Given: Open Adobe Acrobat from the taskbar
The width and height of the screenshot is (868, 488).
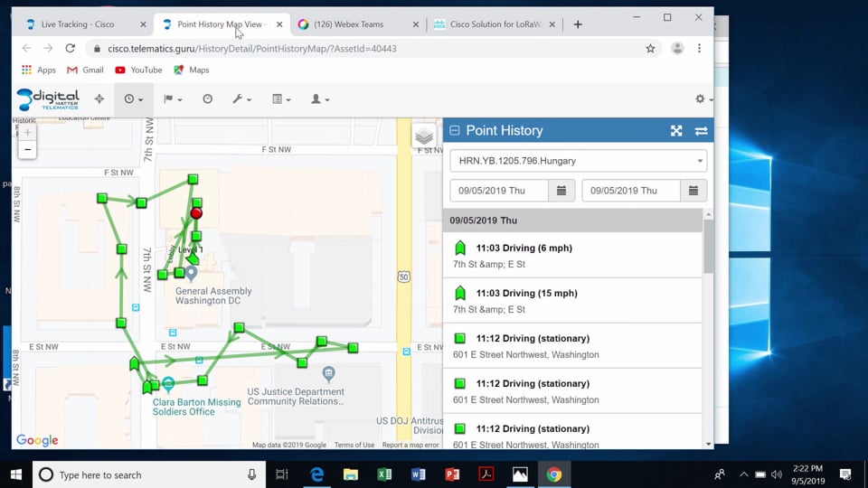Looking at the screenshot, I should [x=486, y=474].
